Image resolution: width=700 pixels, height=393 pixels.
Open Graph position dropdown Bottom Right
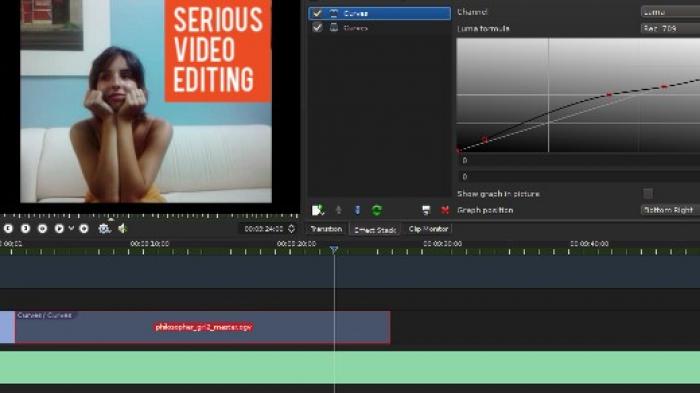pyautogui.click(x=670, y=210)
